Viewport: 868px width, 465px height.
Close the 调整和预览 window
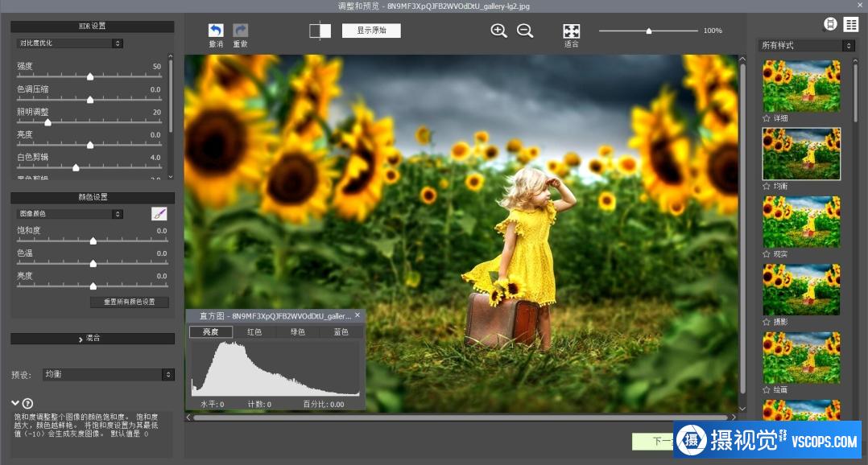[860, 5]
